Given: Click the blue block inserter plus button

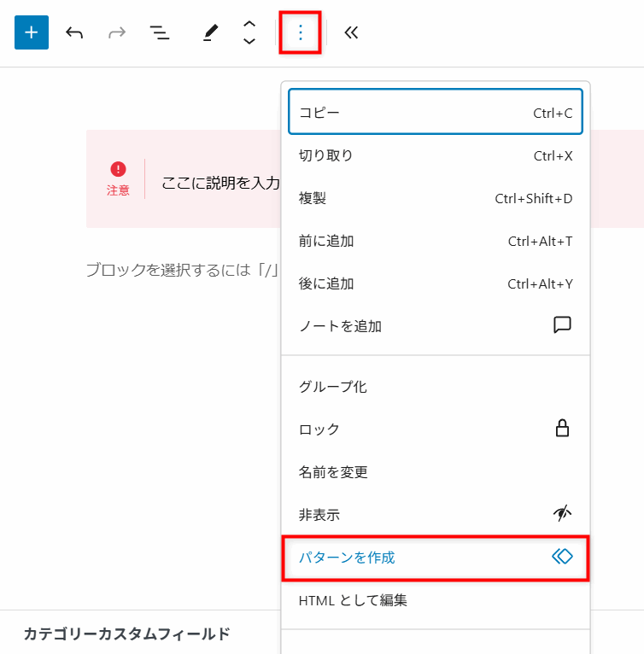Looking at the screenshot, I should click(32, 32).
